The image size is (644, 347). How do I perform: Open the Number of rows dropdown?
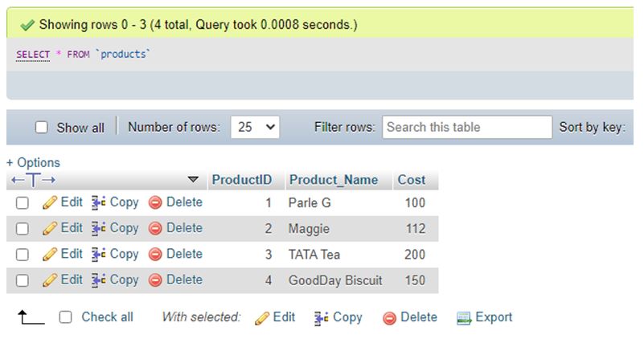click(255, 127)
